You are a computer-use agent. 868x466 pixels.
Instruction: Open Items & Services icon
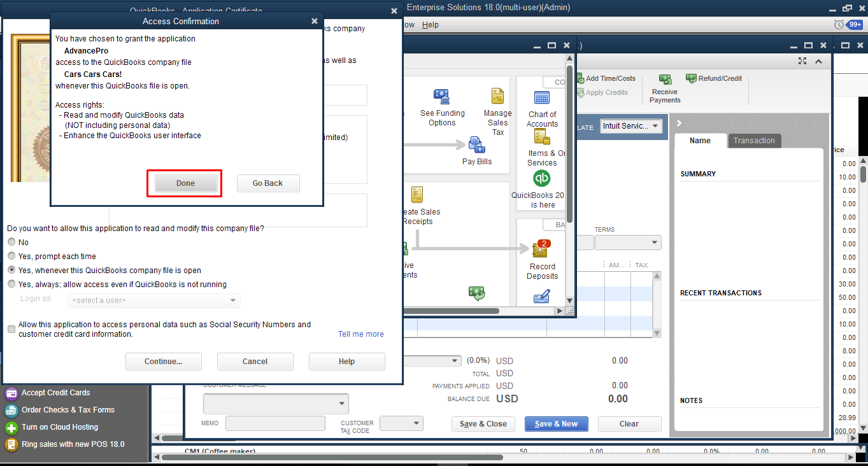point(542,137)
